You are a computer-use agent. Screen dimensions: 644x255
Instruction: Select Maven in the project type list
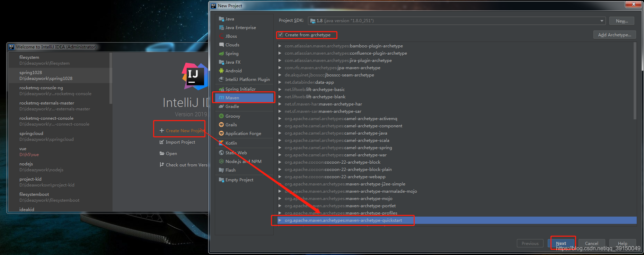(244, 98)
